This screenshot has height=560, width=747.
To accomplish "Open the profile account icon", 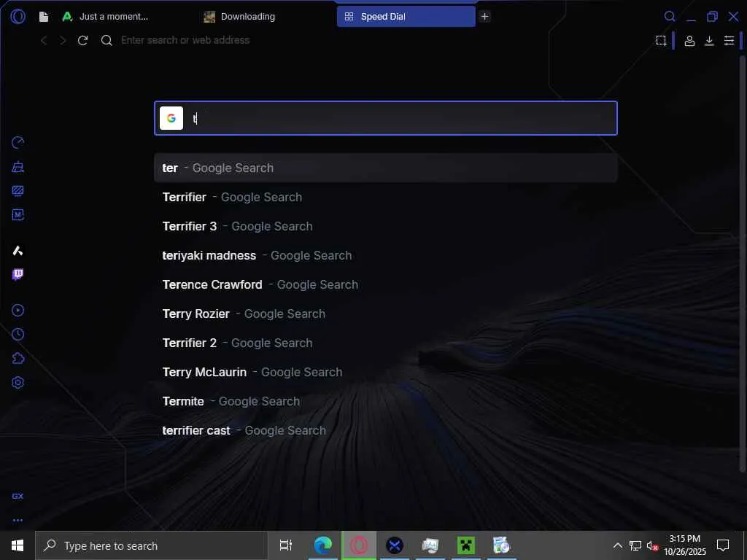I will click(x=689, y=41).
